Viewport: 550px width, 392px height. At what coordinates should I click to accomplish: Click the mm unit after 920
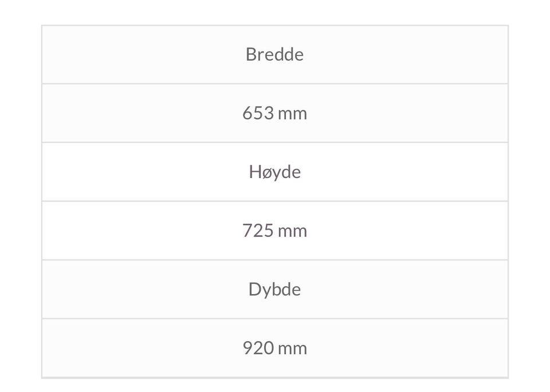pos(293,348)
